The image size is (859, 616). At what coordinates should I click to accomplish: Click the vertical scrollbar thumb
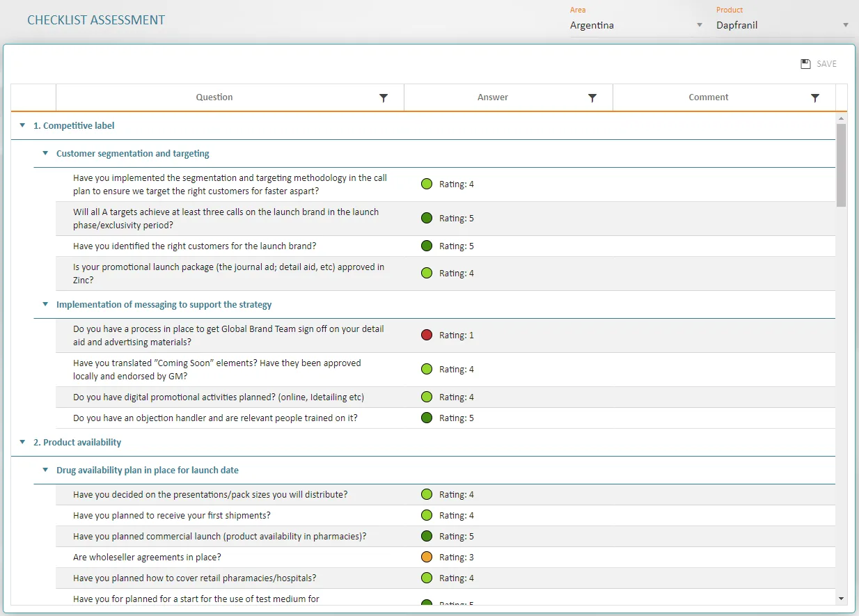point(842,166)
